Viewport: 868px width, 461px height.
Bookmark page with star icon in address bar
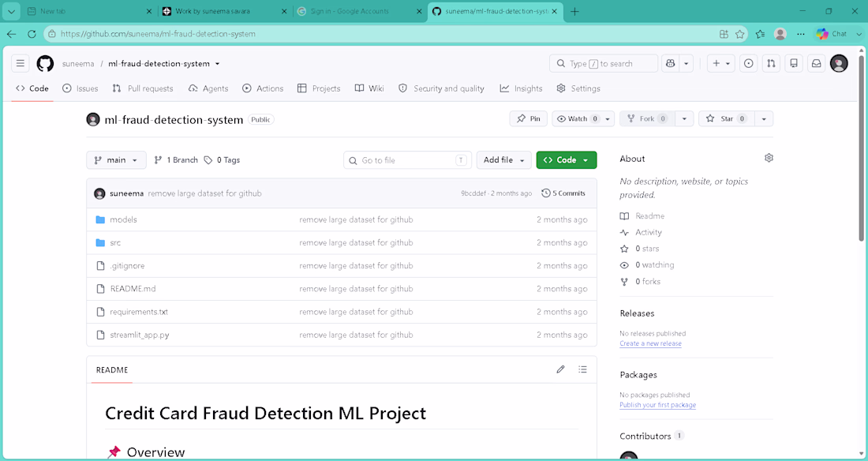click(739, 34)
